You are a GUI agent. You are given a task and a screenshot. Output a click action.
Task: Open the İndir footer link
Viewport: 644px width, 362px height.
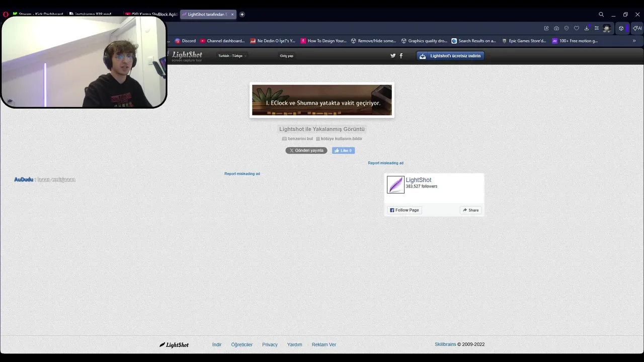click(x=217, y=344)
